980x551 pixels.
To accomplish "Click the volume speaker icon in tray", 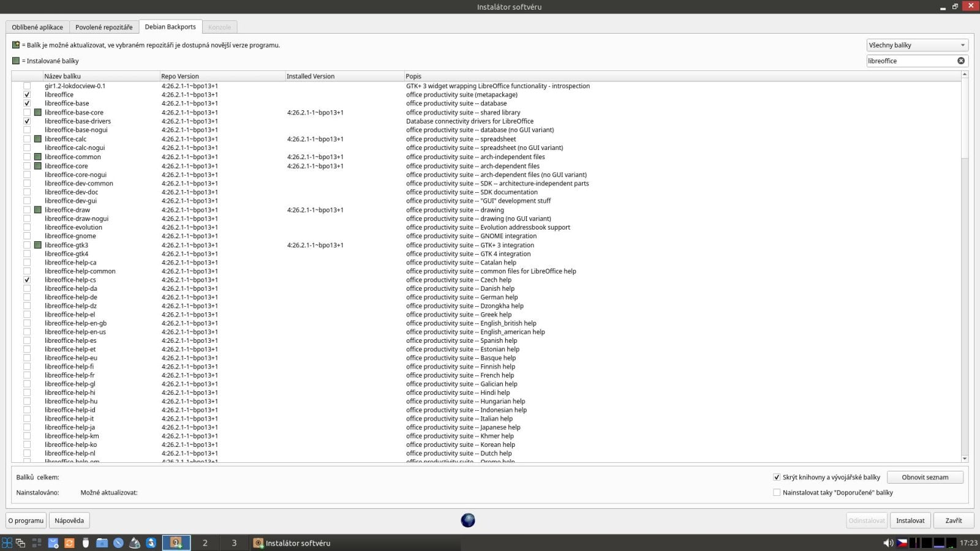I will [x=888, y=543].
